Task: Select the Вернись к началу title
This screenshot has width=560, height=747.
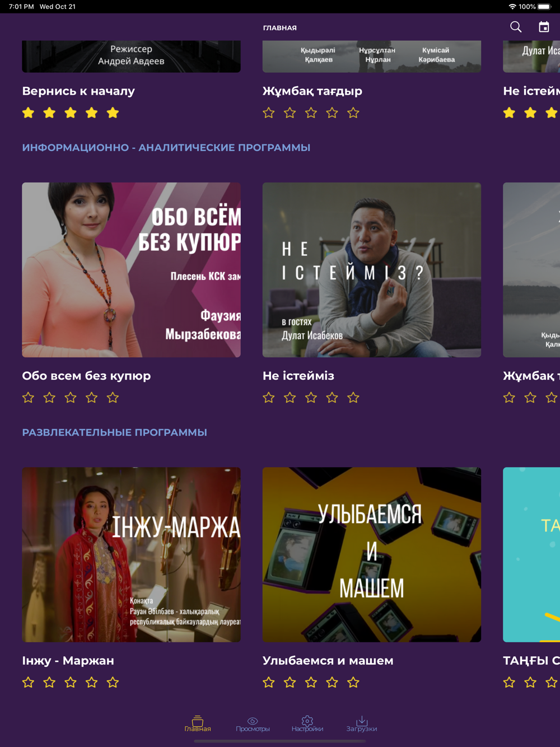Action: 78,91
